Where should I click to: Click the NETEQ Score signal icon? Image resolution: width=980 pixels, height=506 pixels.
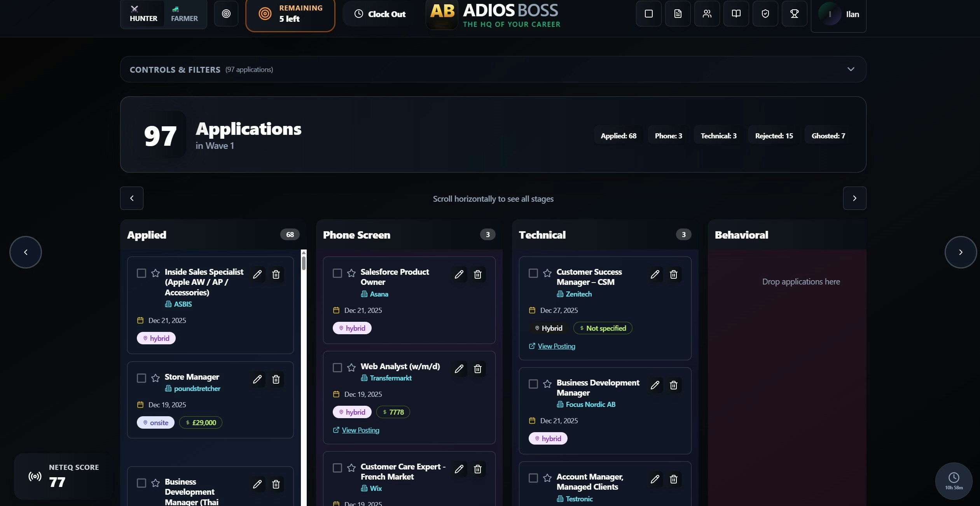click(35, 476)
